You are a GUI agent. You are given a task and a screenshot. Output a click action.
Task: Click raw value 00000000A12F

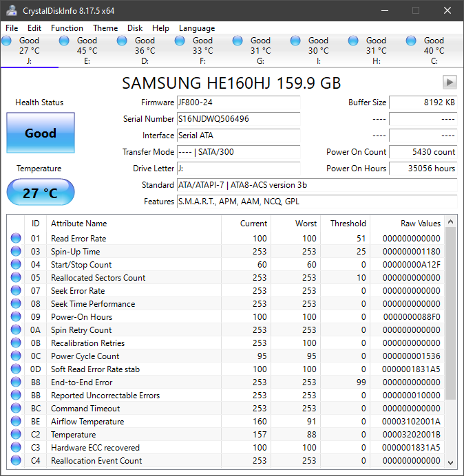pyautogui.click(x=411, y=264)
